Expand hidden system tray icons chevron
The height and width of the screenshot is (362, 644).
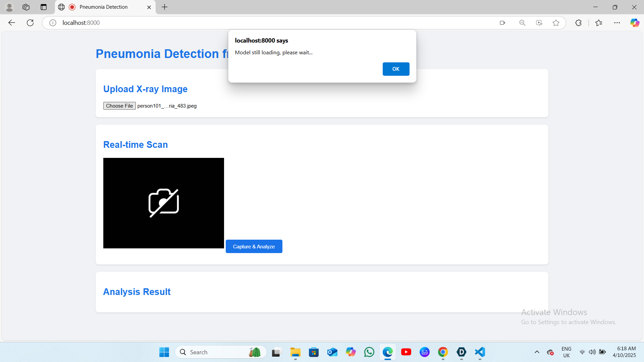pyautogui.click(x=537, y=352)
